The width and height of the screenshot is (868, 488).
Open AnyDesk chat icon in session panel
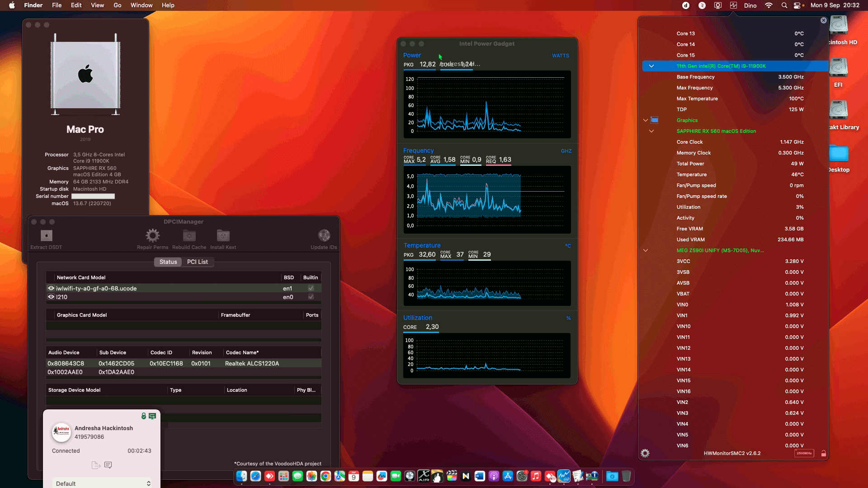(108, 465)
